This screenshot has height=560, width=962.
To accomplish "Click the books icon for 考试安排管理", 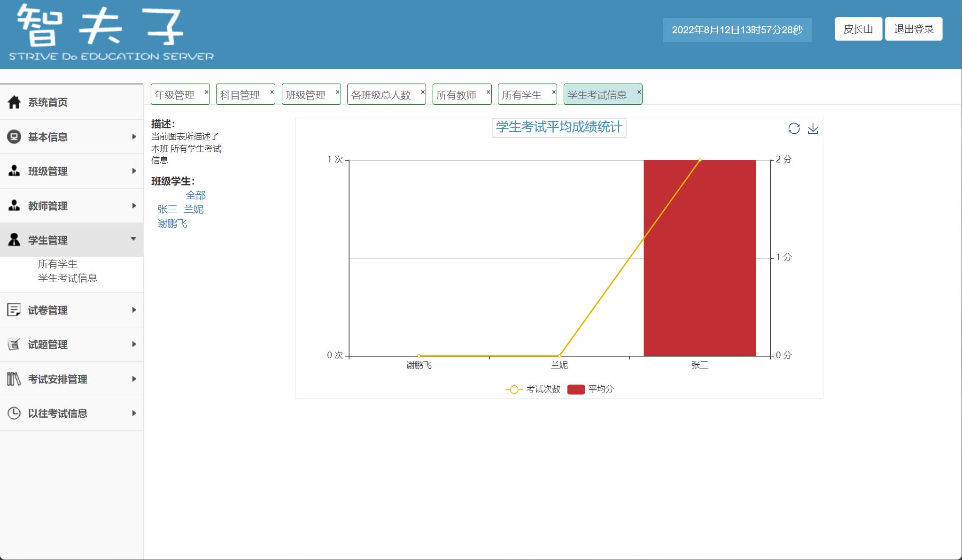I will tap(14, 379).
